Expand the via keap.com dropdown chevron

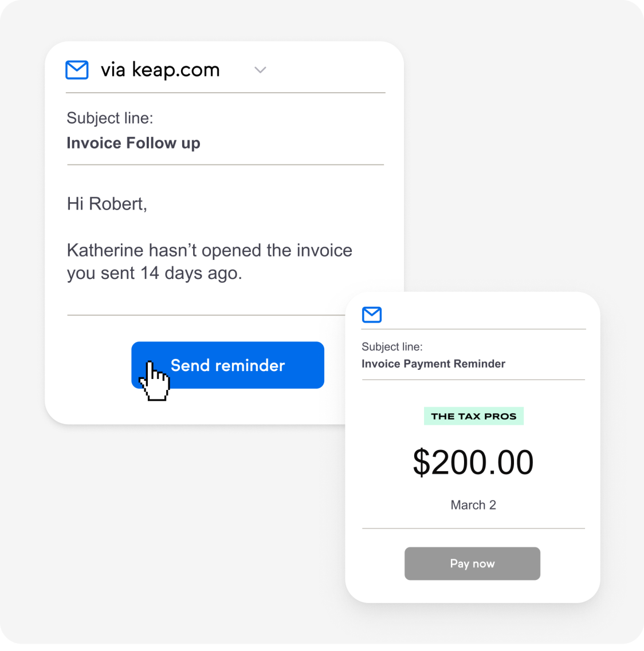coord(260,70)
